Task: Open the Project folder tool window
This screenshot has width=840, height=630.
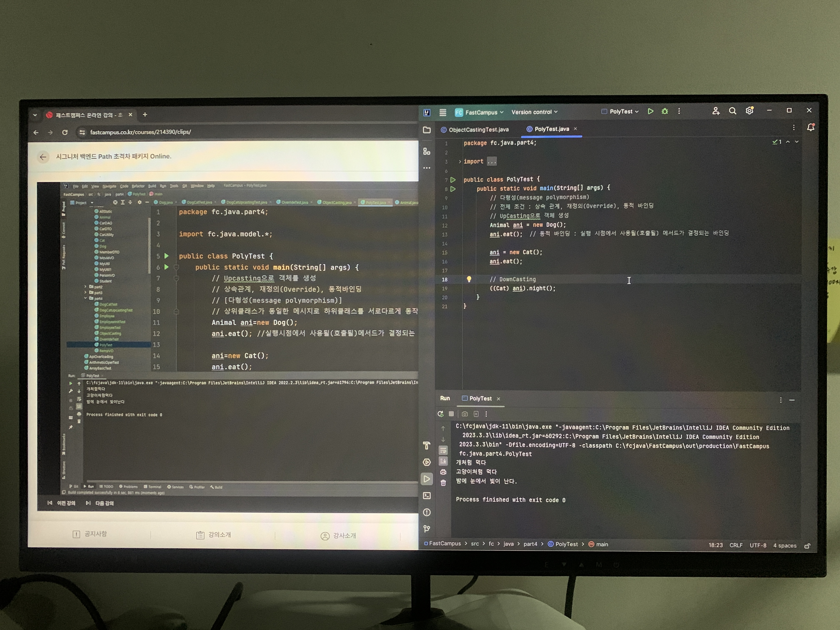Action: point(427,130)
